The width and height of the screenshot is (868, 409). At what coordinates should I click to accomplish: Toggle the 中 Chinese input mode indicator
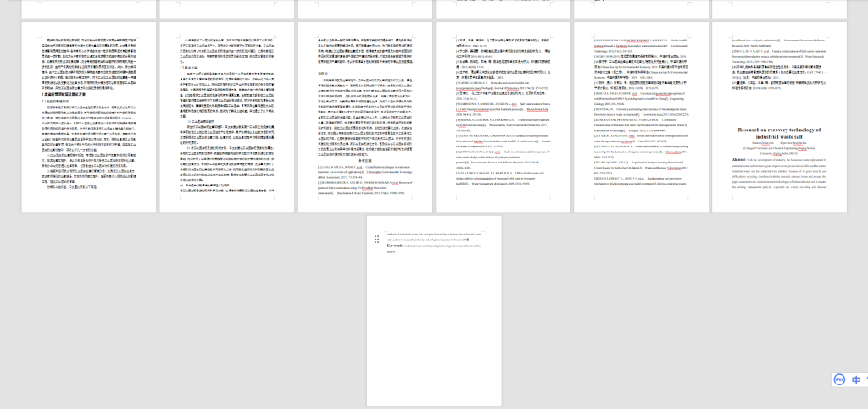(x=857, y=379)
